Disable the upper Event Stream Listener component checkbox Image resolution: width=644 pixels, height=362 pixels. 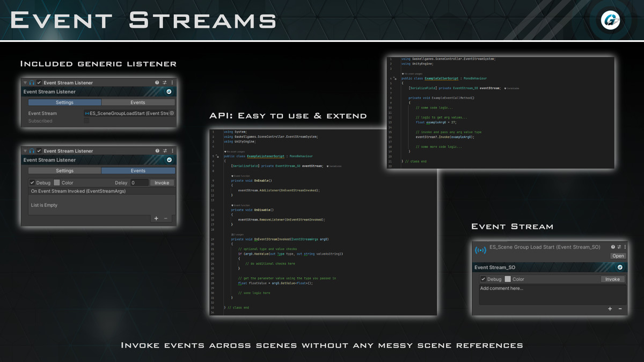click(39, 83)
